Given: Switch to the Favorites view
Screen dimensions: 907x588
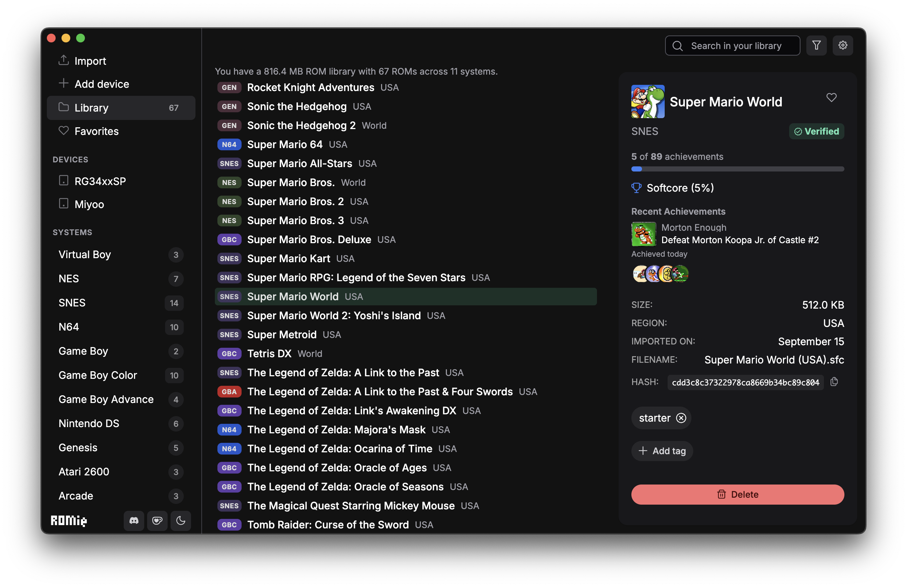Looking at the screenshot, I should [96, 131].
